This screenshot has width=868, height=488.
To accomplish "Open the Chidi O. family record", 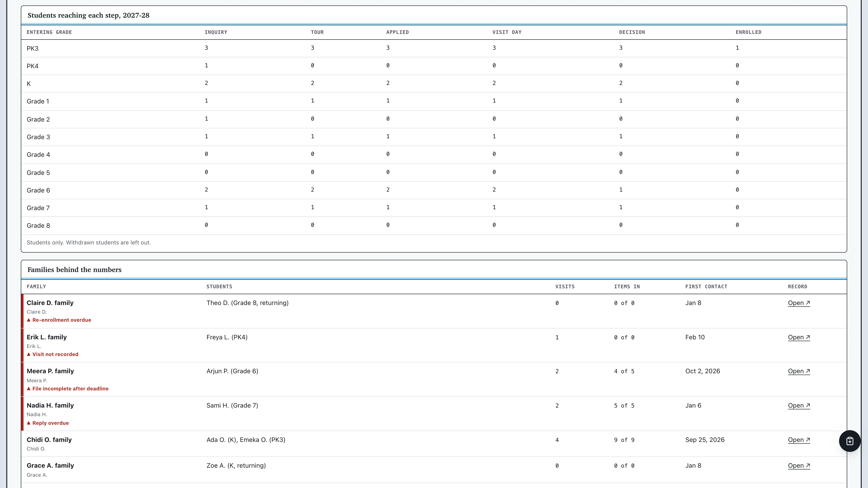I will (799, 440).
